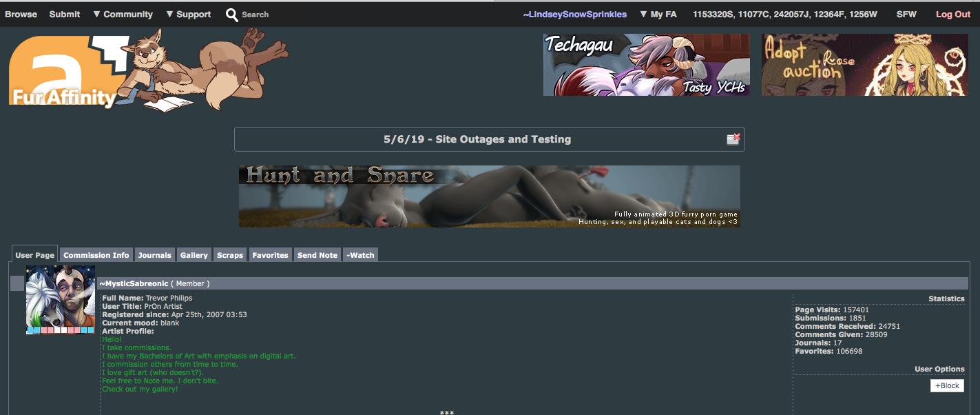Open the Browse menu item

click(21, 14)
